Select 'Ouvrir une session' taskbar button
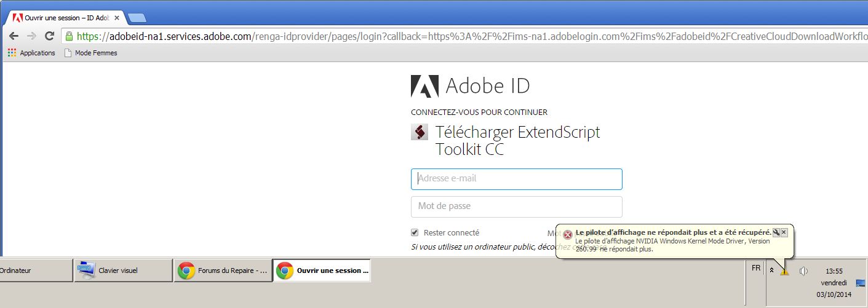 [x=322, y=270]
